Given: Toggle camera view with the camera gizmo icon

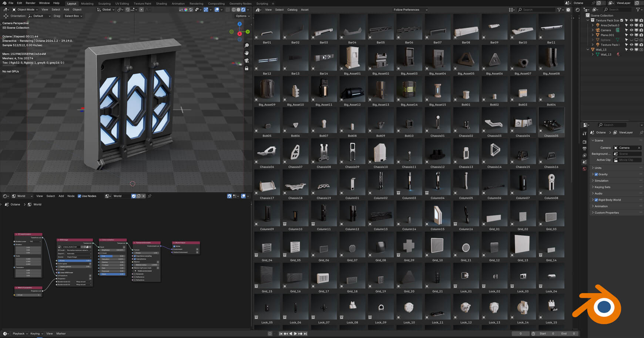Looking at the screenshot, I should (246, 61).
